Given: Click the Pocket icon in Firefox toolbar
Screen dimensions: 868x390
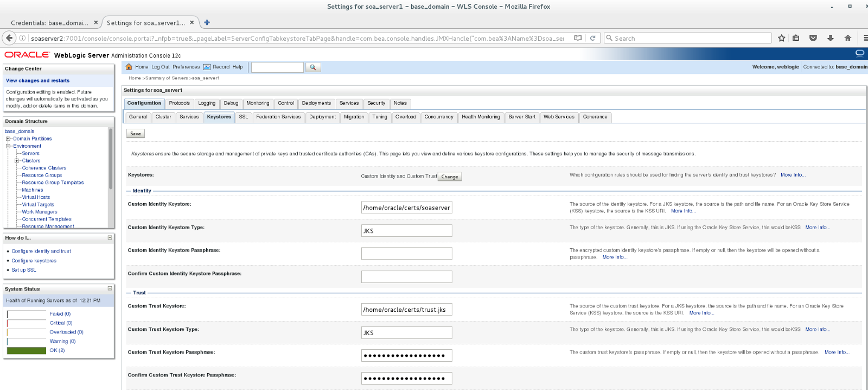Looking at the screenshot, I should pyautogui.click(x=813, y=38).
